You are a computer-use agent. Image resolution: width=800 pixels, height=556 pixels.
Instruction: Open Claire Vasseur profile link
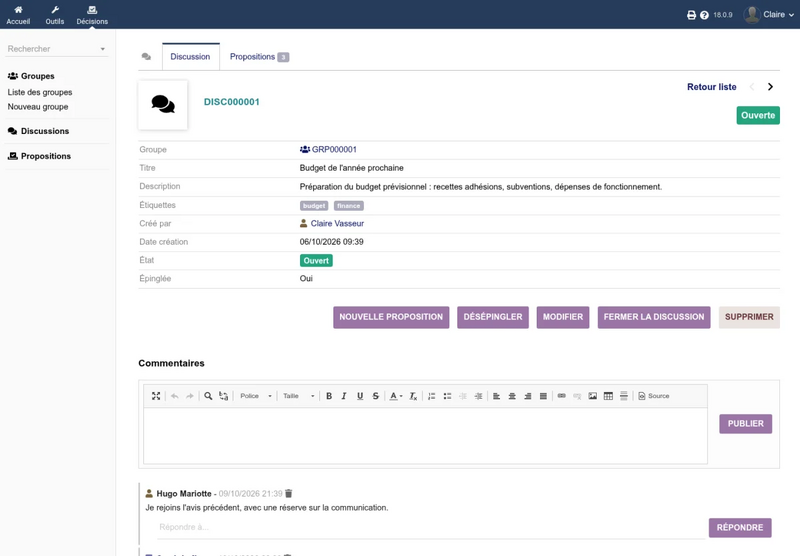332,223
